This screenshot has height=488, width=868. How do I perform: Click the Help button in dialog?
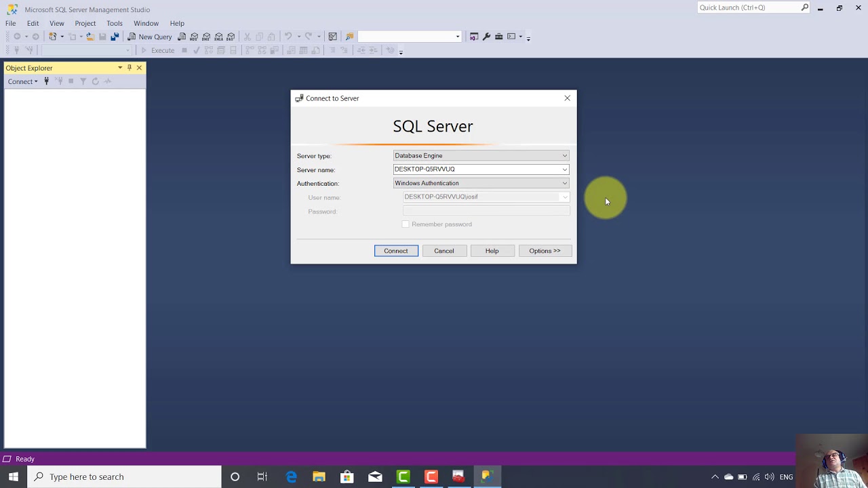coord(492,251)
